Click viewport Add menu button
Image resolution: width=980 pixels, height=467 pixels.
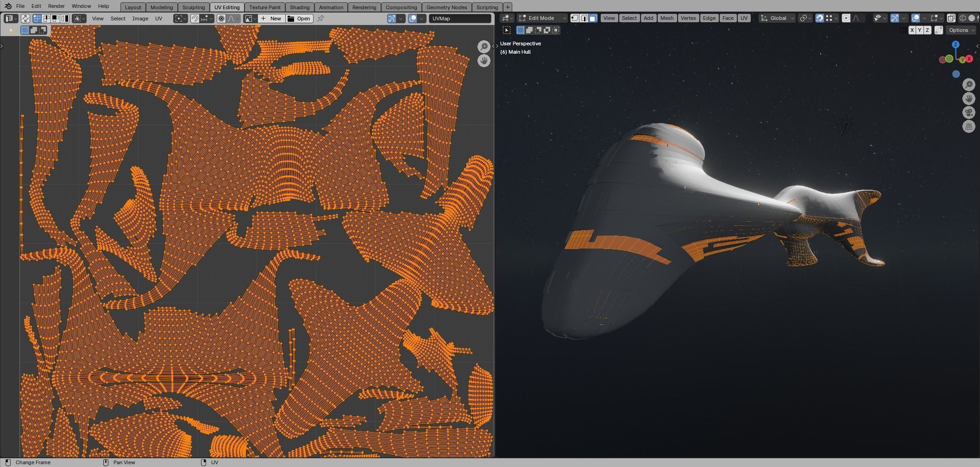(x=648, y=18)
